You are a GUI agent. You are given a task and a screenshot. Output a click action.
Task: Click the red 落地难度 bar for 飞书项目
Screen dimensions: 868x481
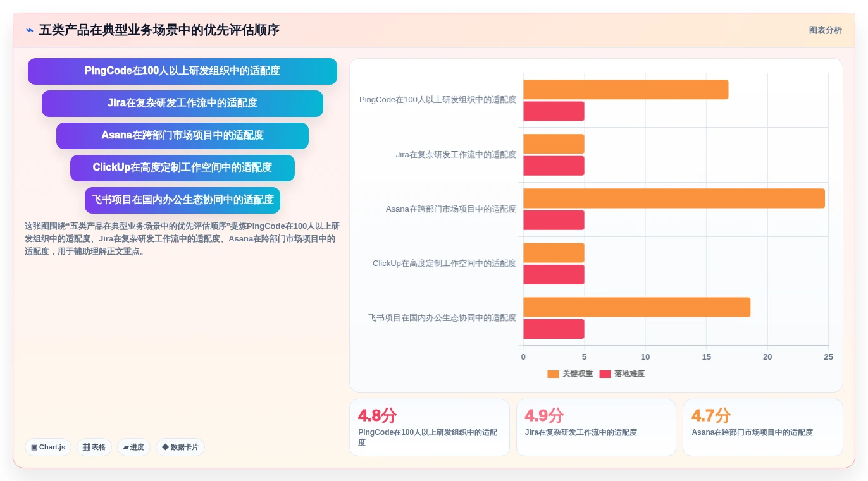click(554, 329)
